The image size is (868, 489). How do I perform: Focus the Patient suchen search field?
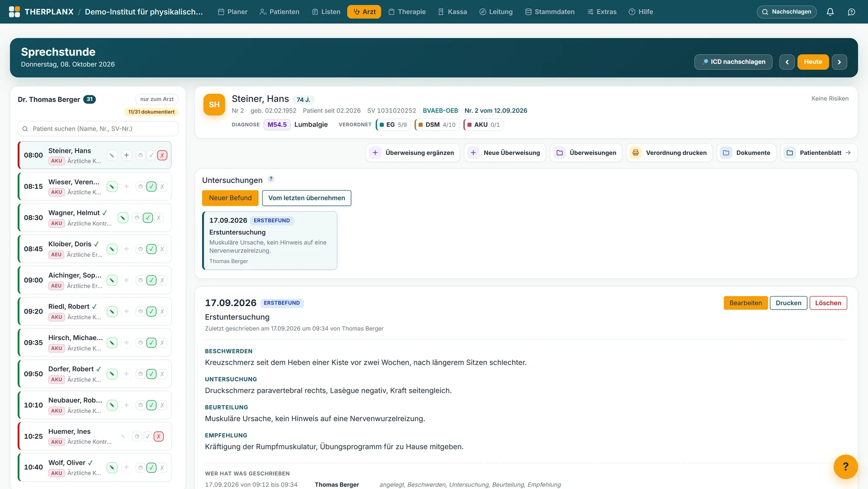[98, 129]
